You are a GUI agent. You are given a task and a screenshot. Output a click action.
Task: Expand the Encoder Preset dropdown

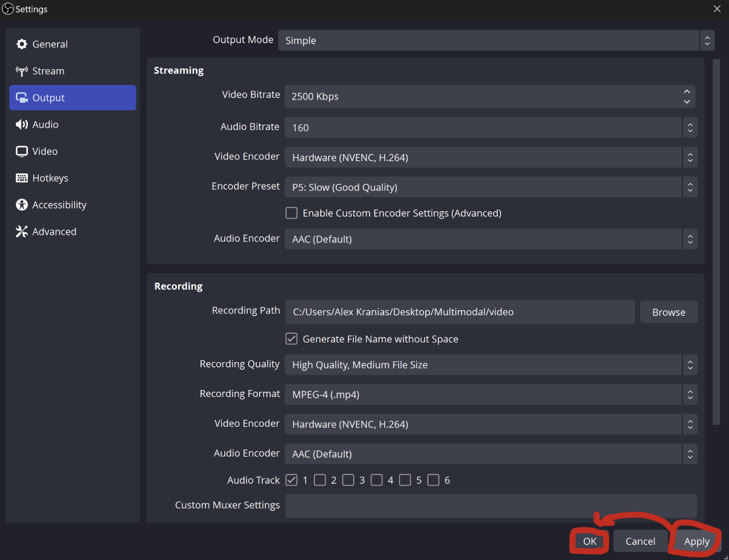(491, 187)
